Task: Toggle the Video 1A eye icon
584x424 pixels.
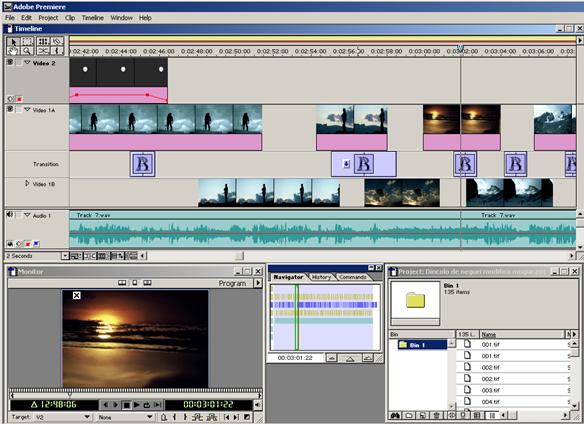Action: (10, 109)
